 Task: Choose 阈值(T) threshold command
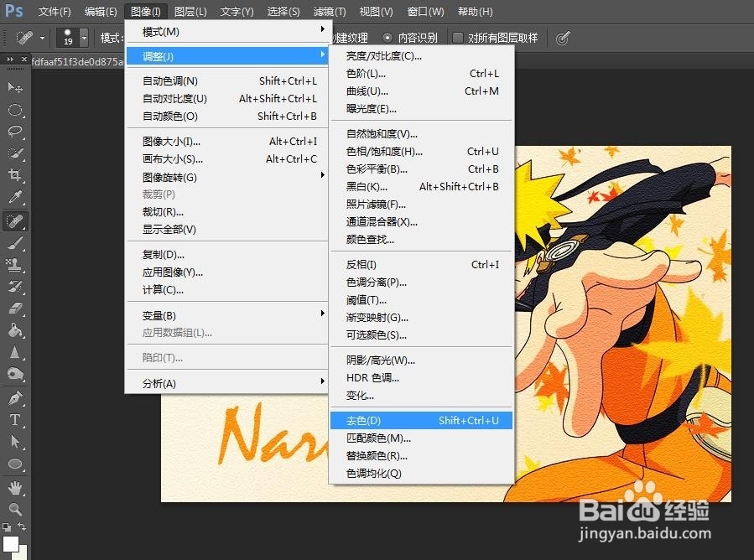[421, 300]
